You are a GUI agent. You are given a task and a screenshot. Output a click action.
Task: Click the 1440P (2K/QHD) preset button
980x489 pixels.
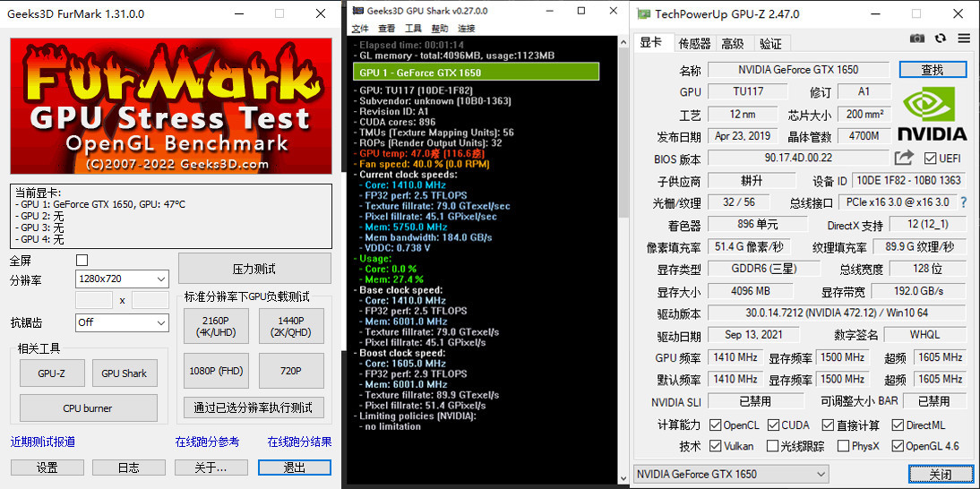tap(291, 326)
